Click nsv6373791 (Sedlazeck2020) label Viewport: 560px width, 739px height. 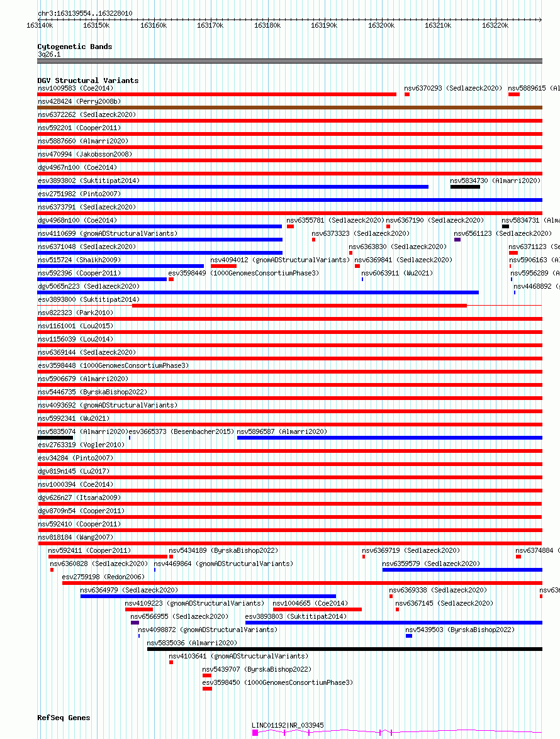87,207
